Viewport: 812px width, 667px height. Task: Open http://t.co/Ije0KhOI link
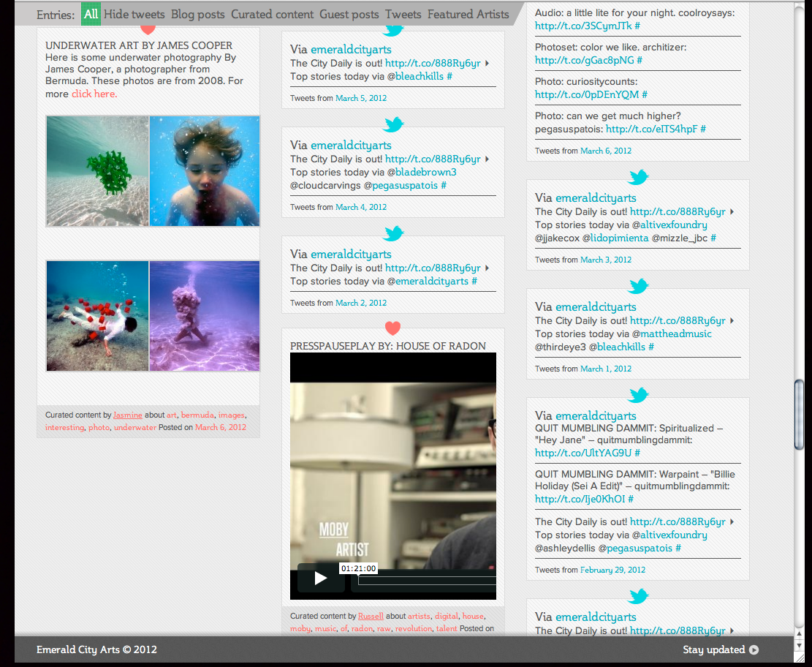tap(580, 499)
